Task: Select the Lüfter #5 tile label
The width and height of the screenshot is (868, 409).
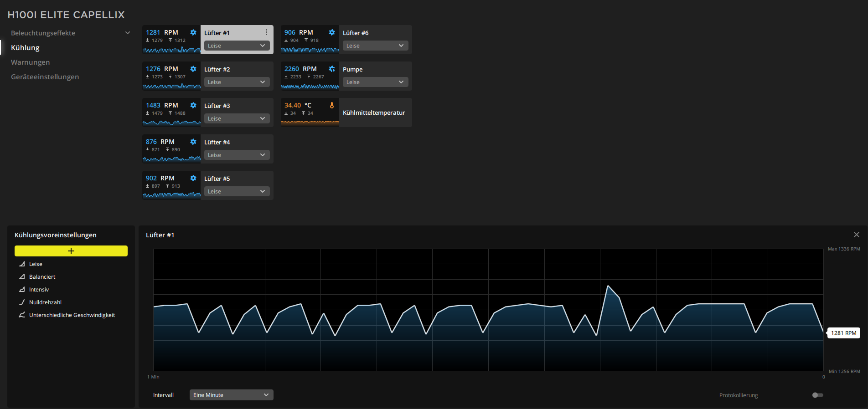Action: point(217,179)
